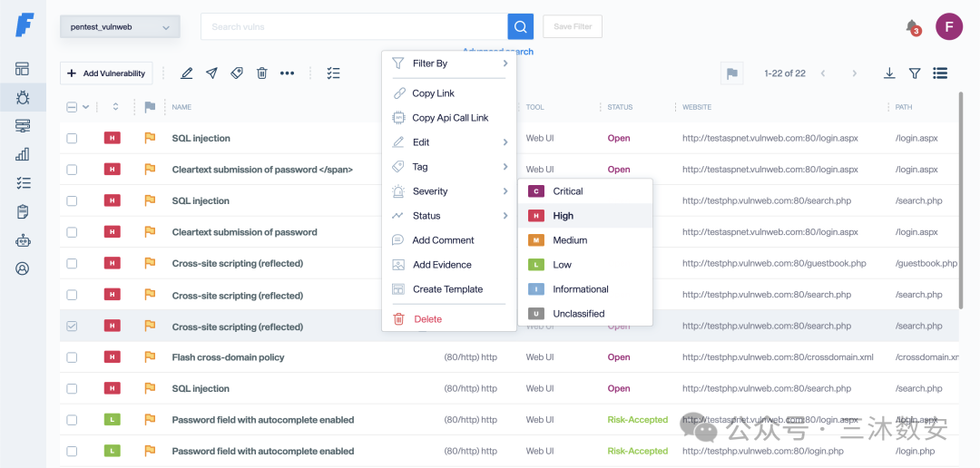The height and width of the screenshot is (468, 980).
Task: Choose Copy Api Call Link
Action: 449,118
